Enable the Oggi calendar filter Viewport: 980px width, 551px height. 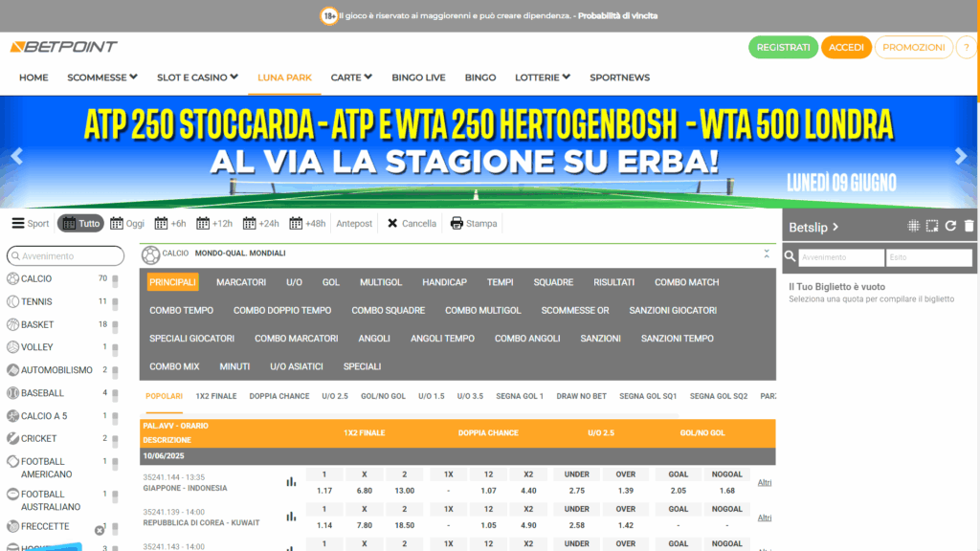(x=126, y=223)
